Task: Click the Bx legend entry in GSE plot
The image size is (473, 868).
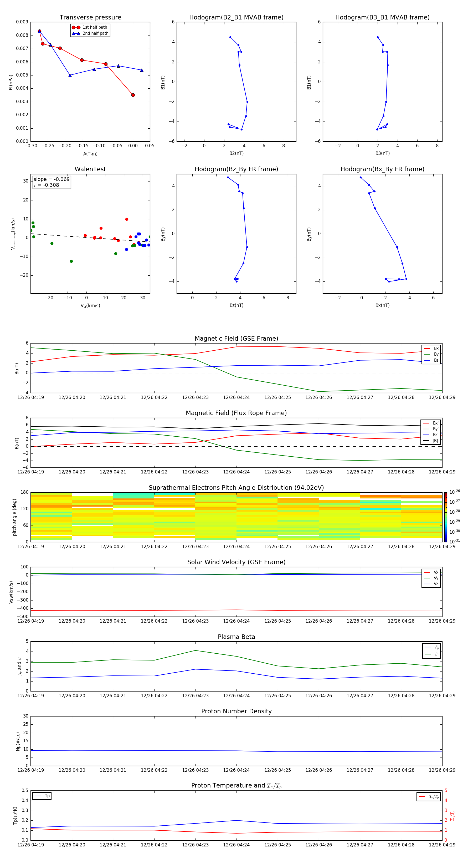Action: [431, 349]
